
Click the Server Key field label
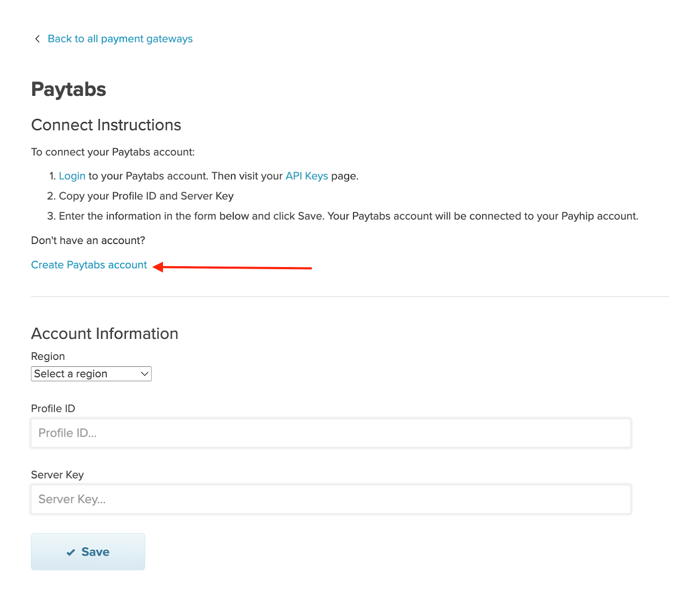(x=57, y=475)
